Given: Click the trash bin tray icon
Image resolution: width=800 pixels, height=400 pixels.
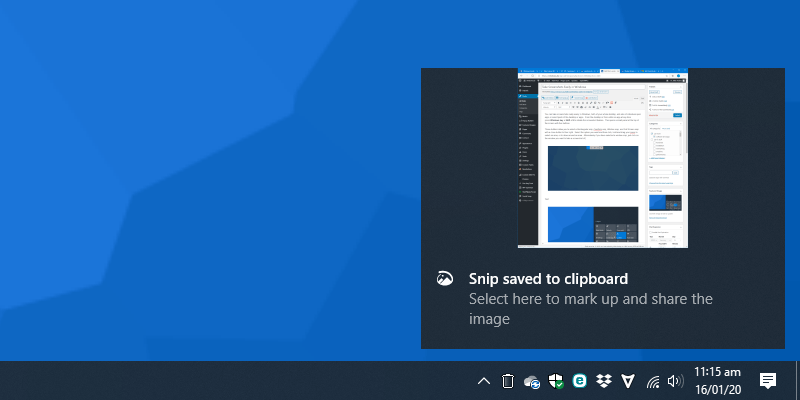Looking at the screenshot, I should (x=507, y=381).
